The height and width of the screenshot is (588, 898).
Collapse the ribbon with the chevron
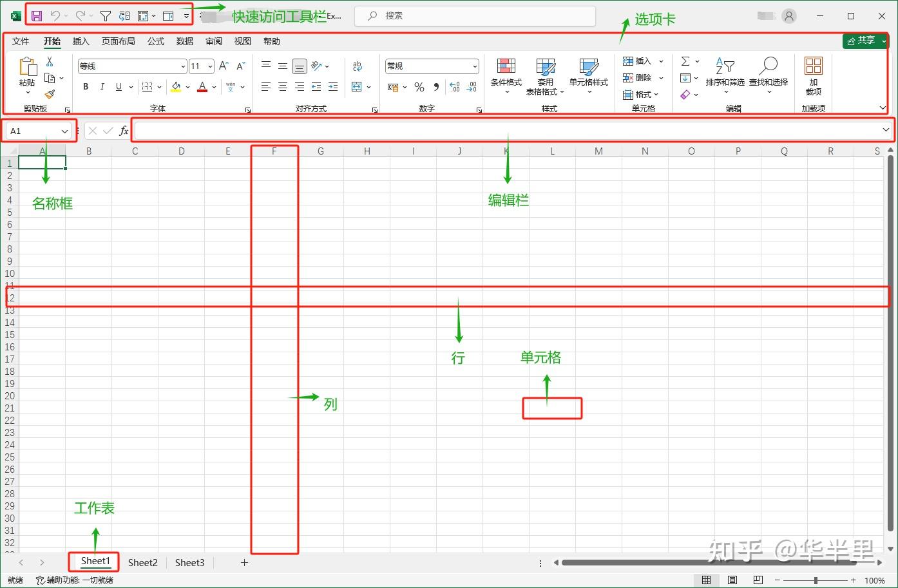(x=883, y=108)
